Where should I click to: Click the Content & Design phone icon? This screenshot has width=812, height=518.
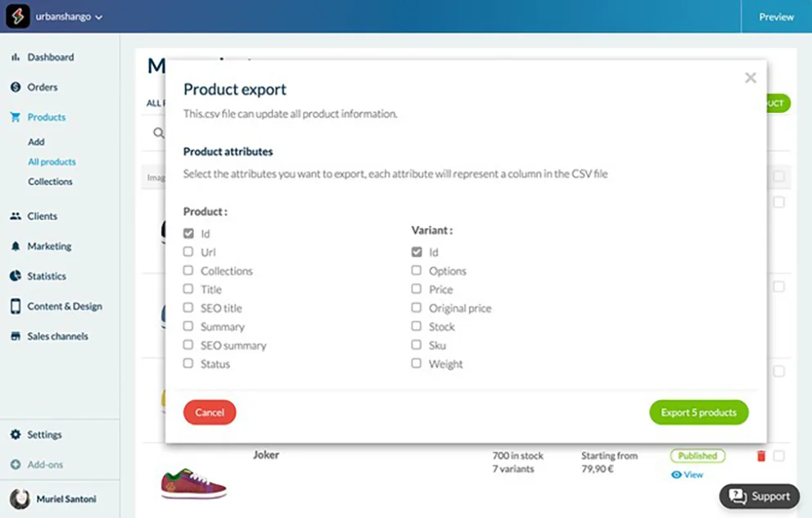[15, 306]
